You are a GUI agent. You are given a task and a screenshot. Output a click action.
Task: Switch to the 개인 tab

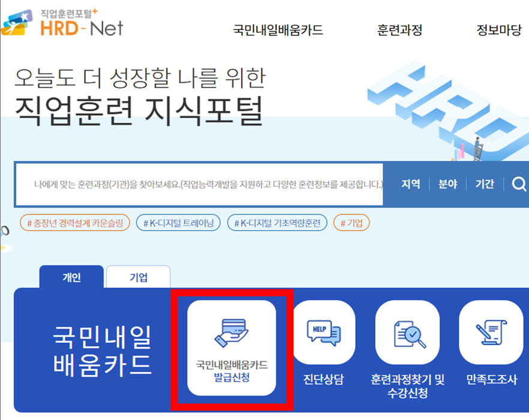click(71, 277)
